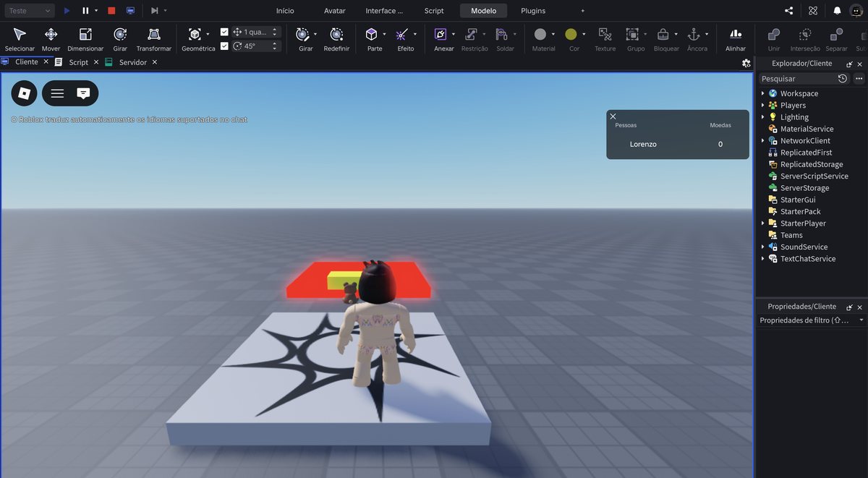Click the Restrição constraint icon
Viewport: 868px width, 478px height.
click(x=471, y=35)
